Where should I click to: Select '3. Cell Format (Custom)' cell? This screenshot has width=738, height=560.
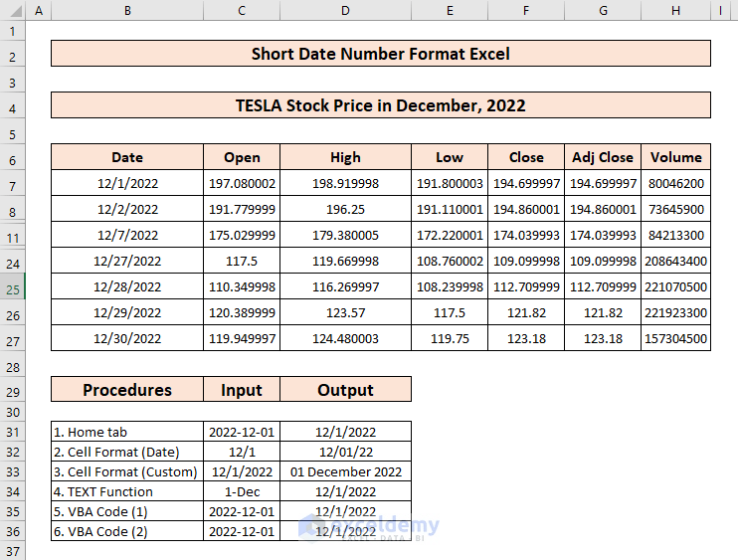click(x=127, y=471)
